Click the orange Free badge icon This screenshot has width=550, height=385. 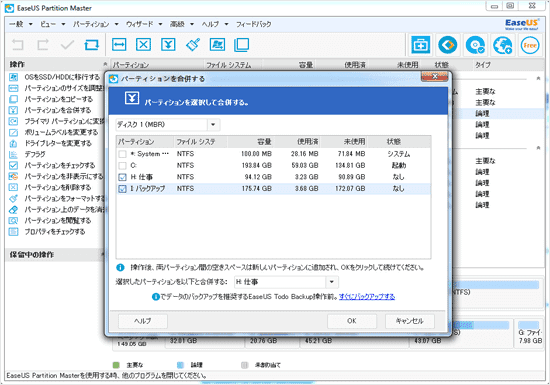[530, 46]
